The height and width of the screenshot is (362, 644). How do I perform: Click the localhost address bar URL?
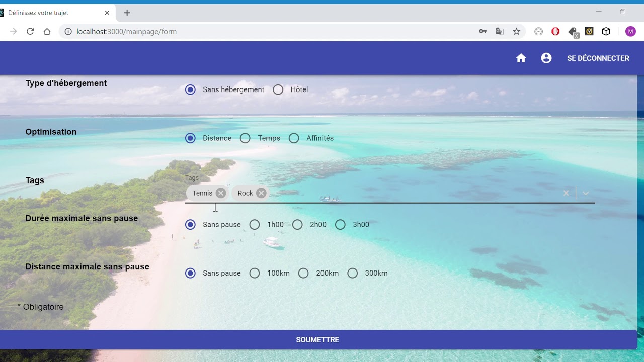(126, 31)
